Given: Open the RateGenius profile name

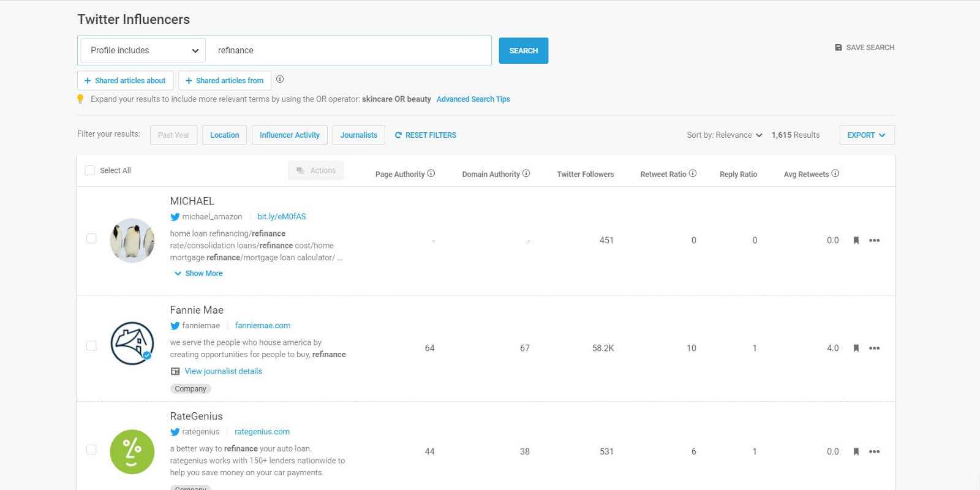Looking at the screenshot, I should 197,416.
